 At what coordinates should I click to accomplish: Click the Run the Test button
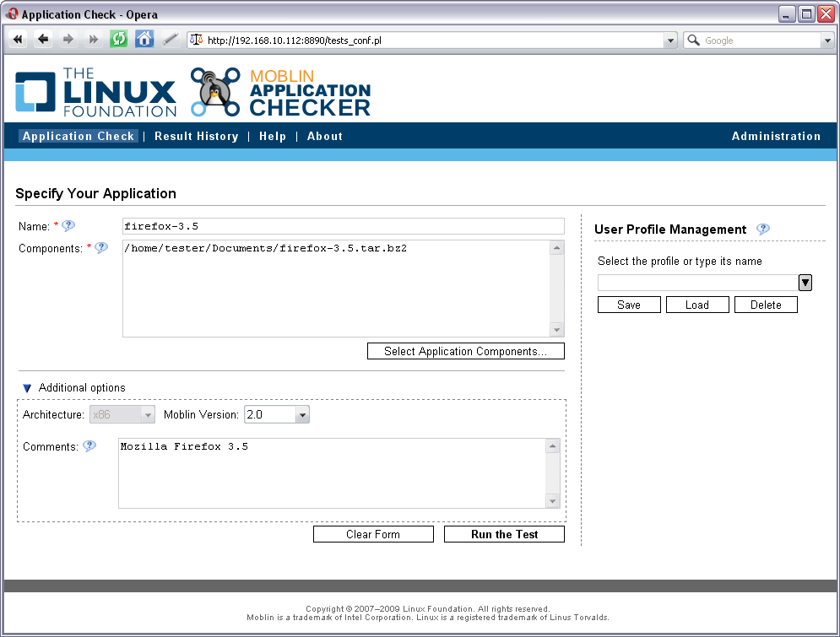(504, 534)
